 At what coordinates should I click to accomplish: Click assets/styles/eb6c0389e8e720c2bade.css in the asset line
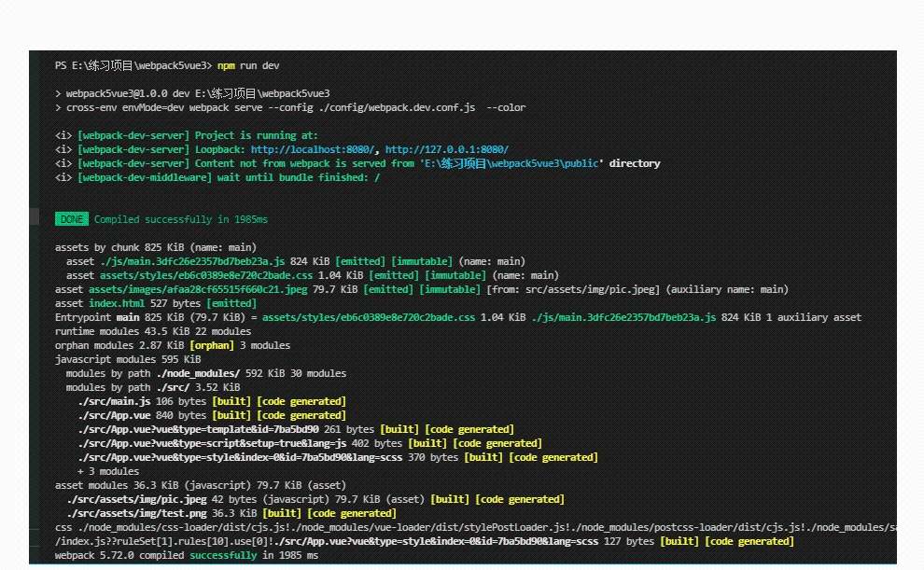(206, 275)
